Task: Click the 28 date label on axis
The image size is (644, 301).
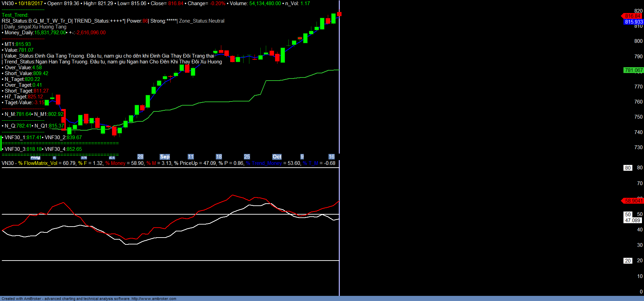Action: click(140, 157)
